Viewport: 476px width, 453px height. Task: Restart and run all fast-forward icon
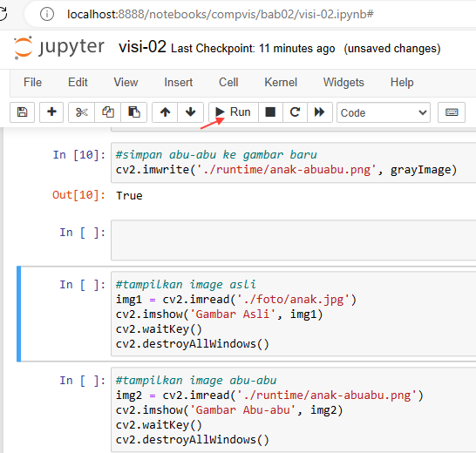(x=320, y=112)
